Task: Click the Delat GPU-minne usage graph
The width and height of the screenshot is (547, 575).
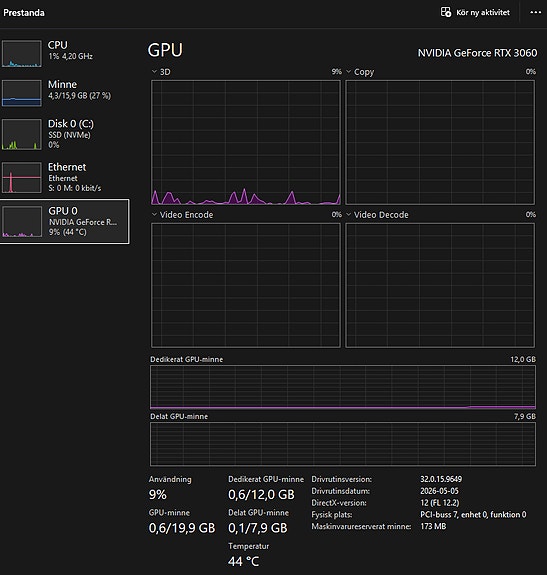Action: tap(343, 444)
